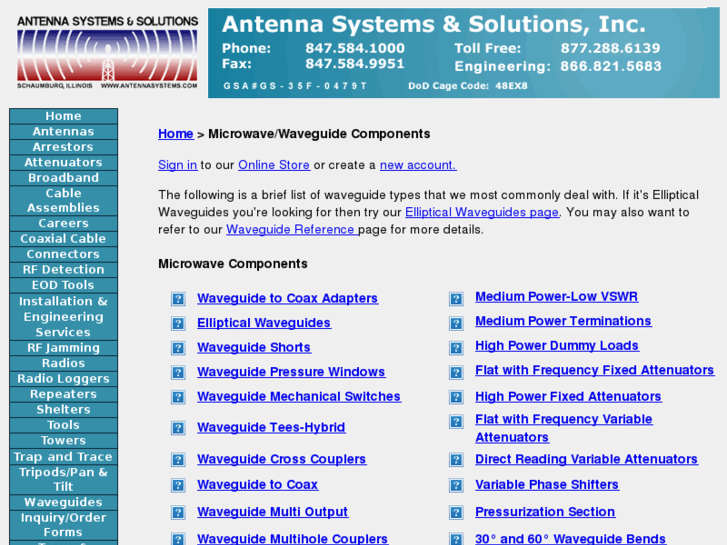Image resolution: width=727 pixels, height=545 pixels.
Task: Click the Antenna Systems & Solutions logo
Action: pyautogui.click(x=107, y=52)
